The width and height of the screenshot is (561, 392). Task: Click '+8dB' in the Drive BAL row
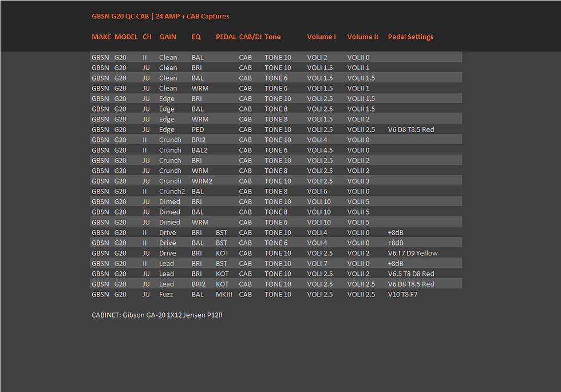[396, 243]
